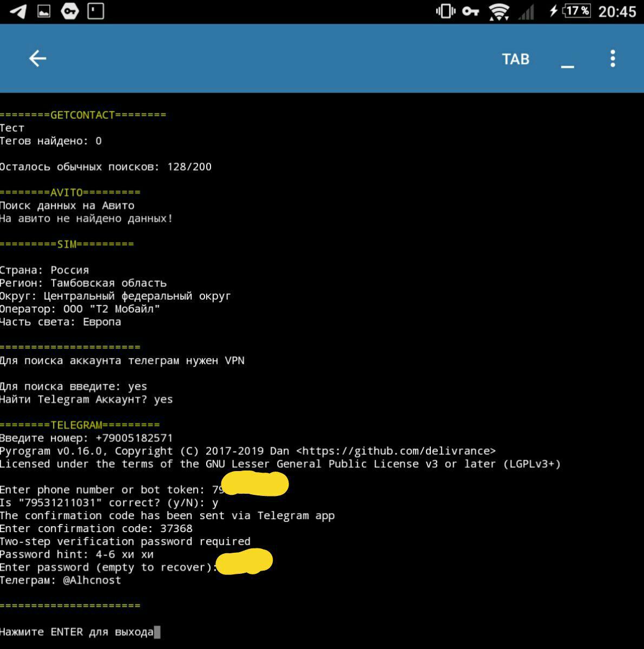This screenshot has width=644, height=649.
Task: Click the 'Оператор: ООО "Т2 Мобайл"' line
Action: [x=80, y=309]
